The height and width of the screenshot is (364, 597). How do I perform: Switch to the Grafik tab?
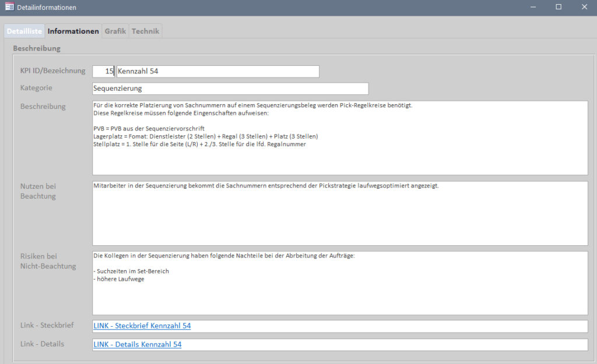tap(115, 31)
